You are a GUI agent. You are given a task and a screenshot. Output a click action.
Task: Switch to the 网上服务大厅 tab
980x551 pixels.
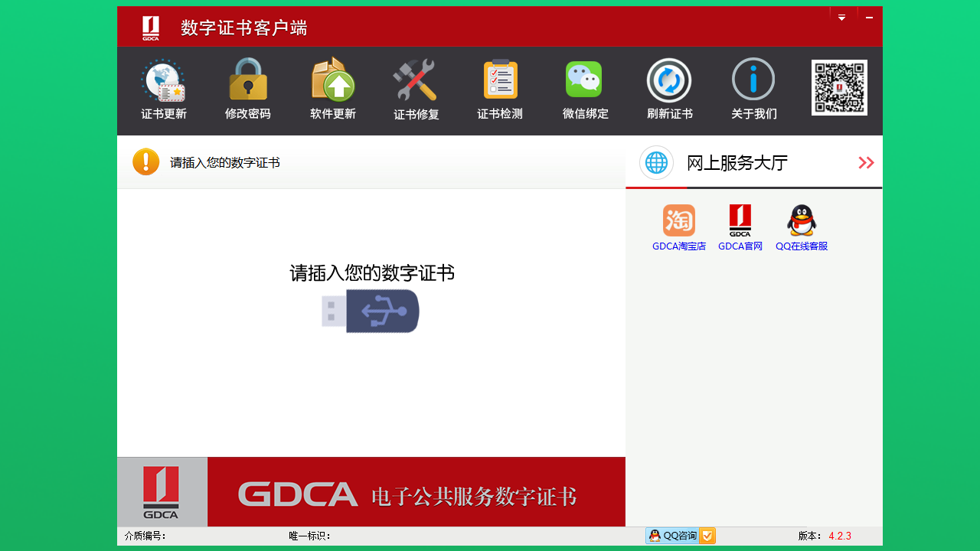[737, 162]
